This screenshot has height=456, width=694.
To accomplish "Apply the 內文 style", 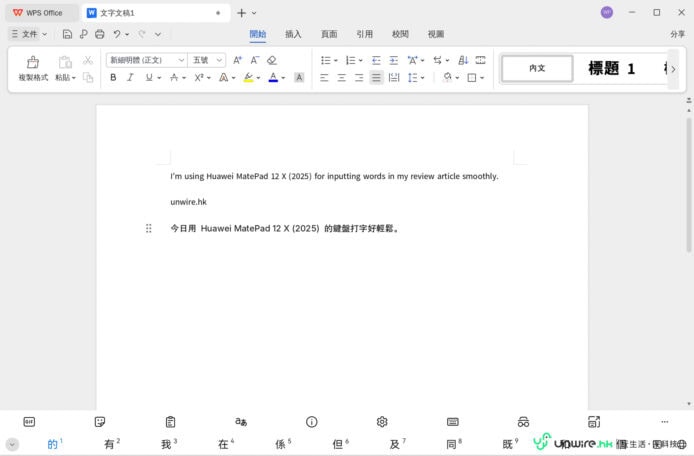I will 537,68.
